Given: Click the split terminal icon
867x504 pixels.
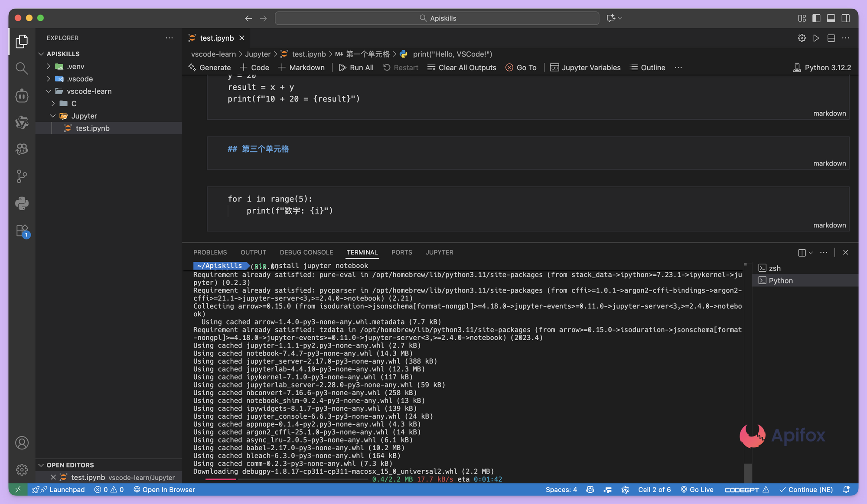Looking at the screenshot, I should pyautogui.click(x=802, y=253).
